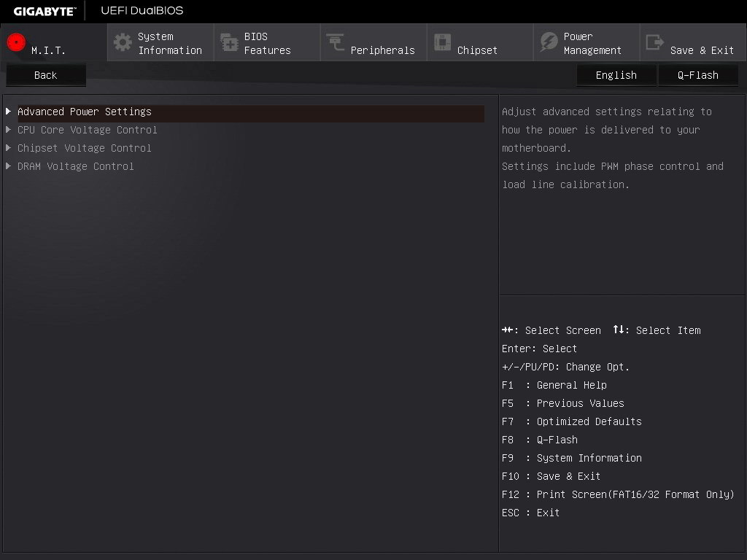
Task: Open the Q-Flash utility button
Action: coord(697,75)
